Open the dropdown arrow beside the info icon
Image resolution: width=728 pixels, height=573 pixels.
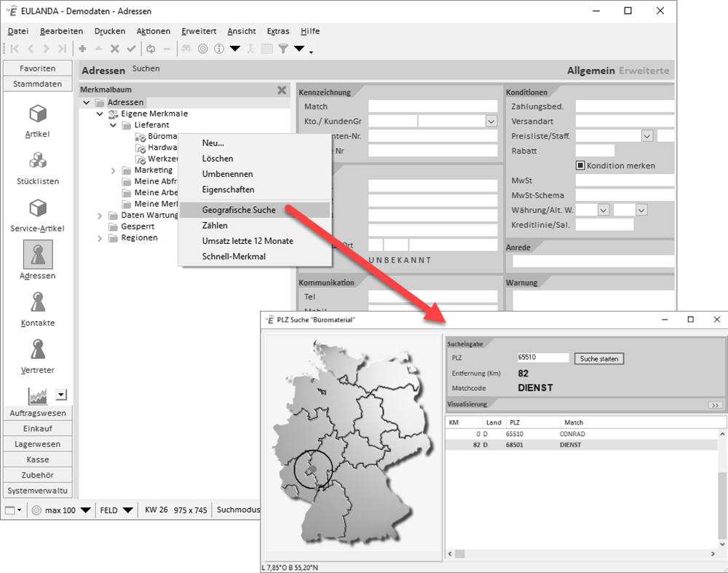point(235,48)
